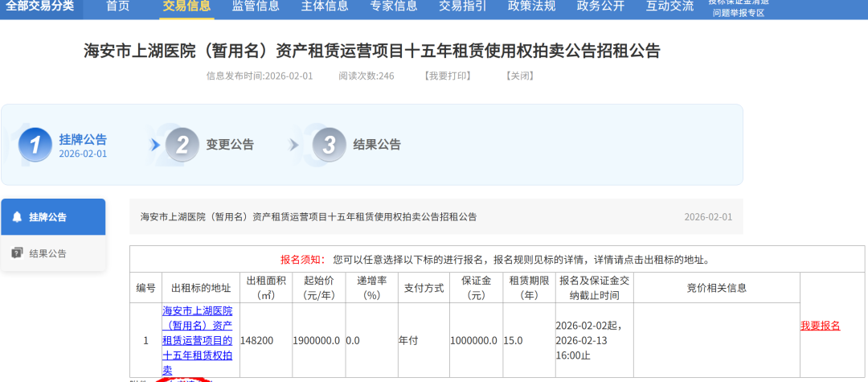
Task: Open the 问题举报专区 link
Action: (739, 14)
